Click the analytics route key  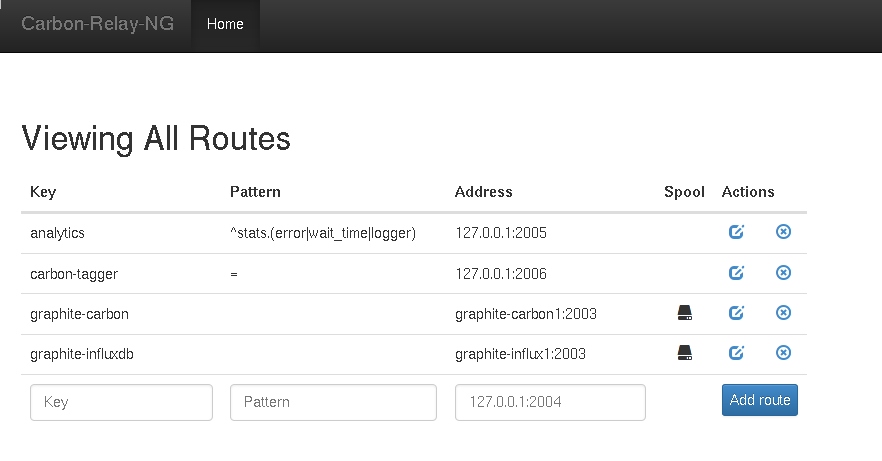point(58,233)
